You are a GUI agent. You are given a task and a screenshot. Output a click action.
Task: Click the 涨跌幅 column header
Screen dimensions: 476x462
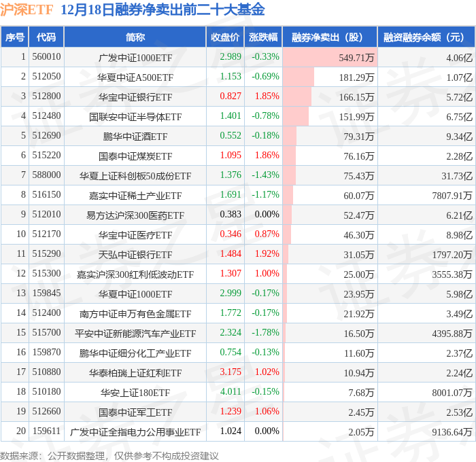(263, 37)
